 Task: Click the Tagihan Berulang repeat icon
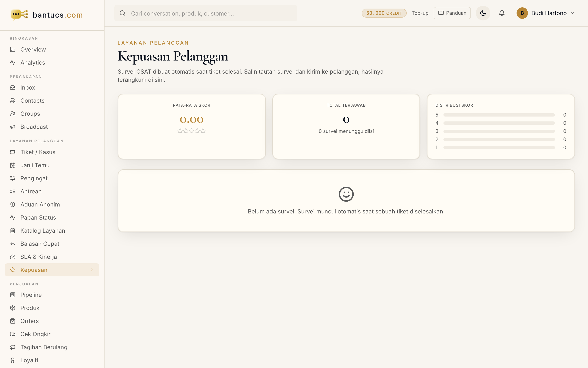[13, 347]
